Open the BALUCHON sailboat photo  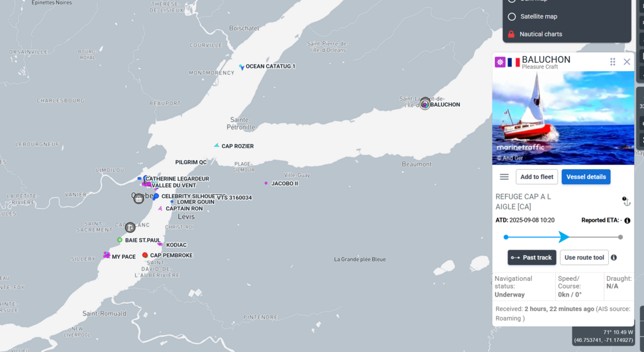point(563,118)
